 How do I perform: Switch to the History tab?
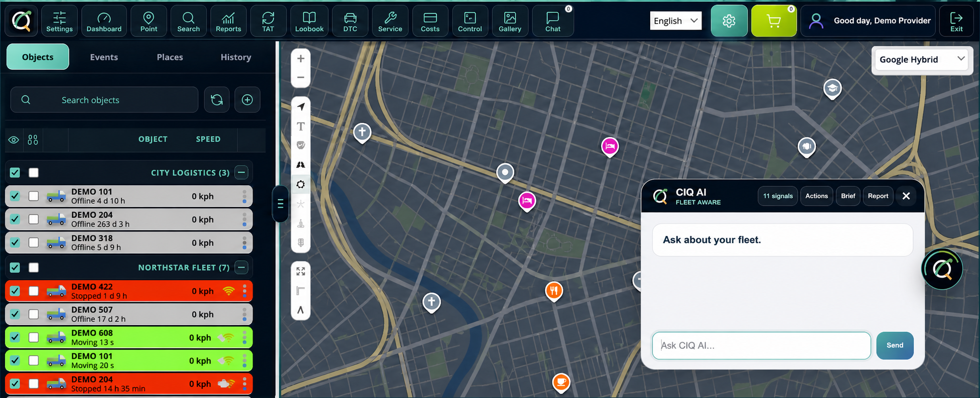tap(236, 57)
